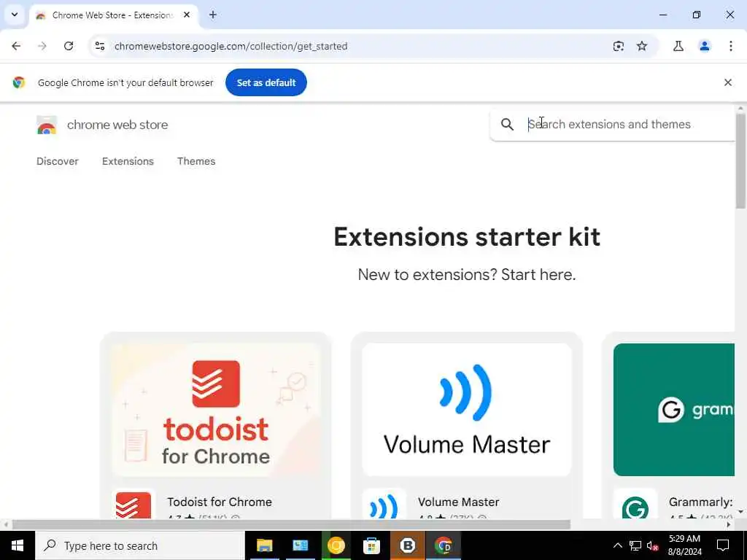The height and width of the screenshot is (560, 747).
Task: Open the Themes tab
Action: 196,161
